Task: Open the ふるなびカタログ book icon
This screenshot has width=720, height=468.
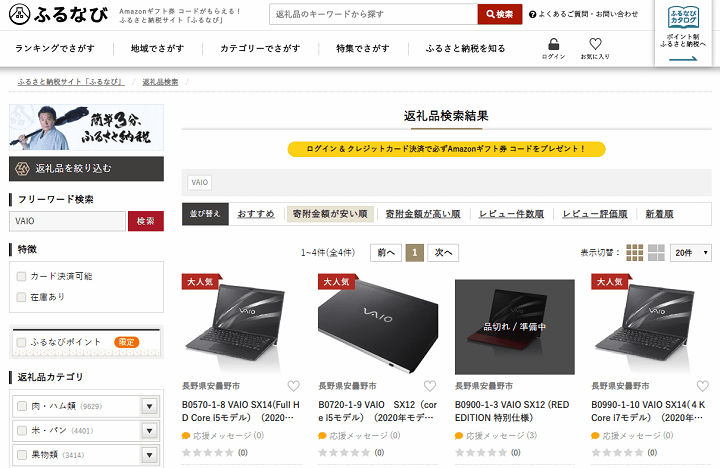Action: tap(683, 17)
